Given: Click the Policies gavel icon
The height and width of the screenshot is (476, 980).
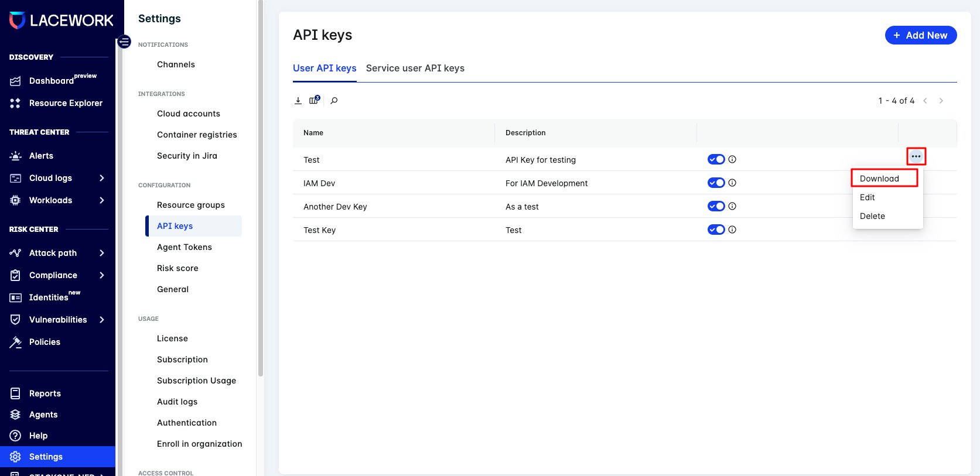Looking at the screenshot, I should coord(16,342).
